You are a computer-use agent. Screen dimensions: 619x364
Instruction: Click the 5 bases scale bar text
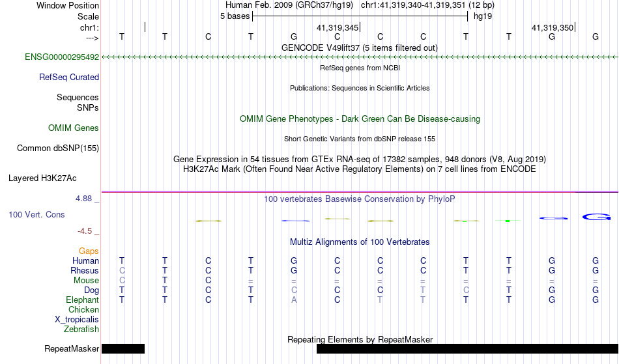(235, 16)
